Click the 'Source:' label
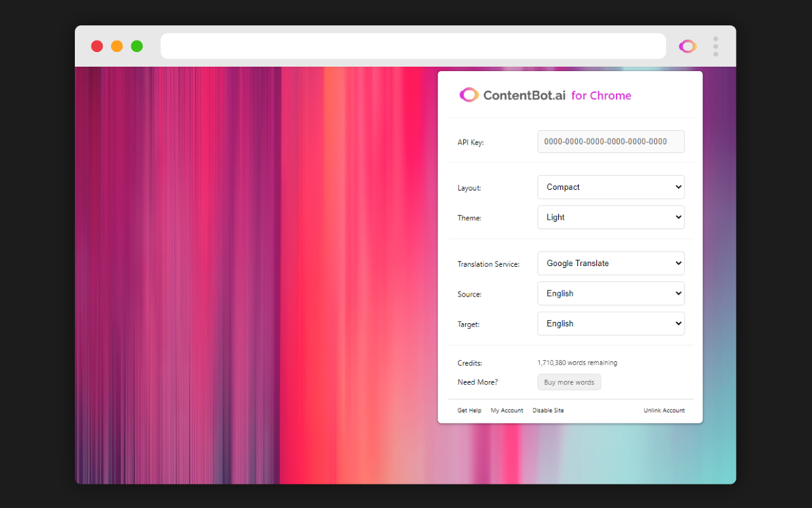 (469, 295)
